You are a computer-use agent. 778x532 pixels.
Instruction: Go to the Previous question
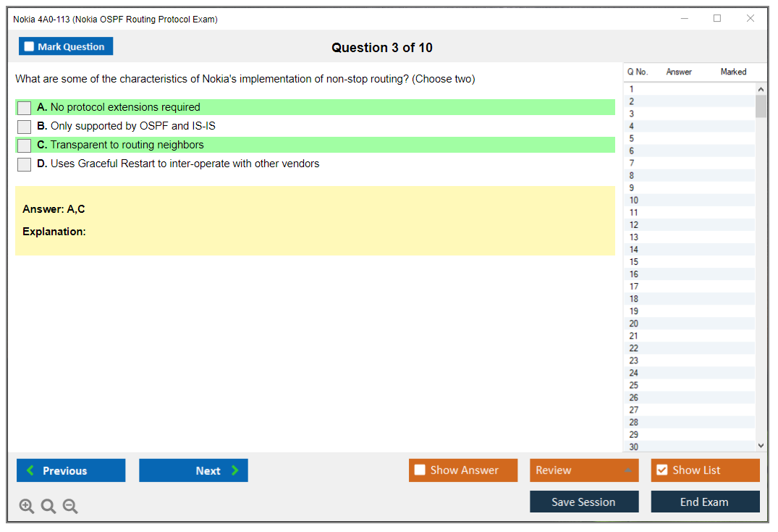[71, 470]
